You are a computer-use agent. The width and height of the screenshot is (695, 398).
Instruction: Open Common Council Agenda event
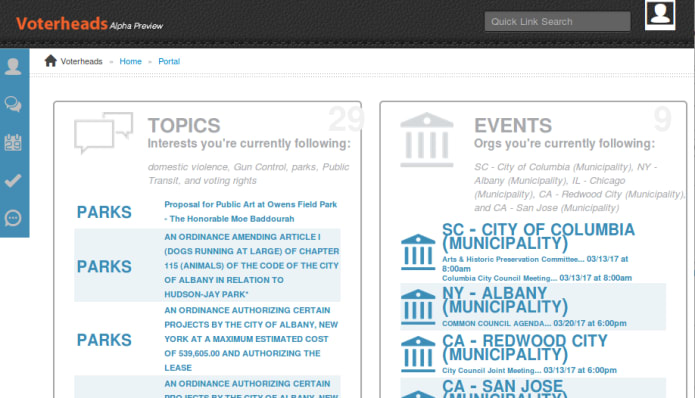coord(534,324)
